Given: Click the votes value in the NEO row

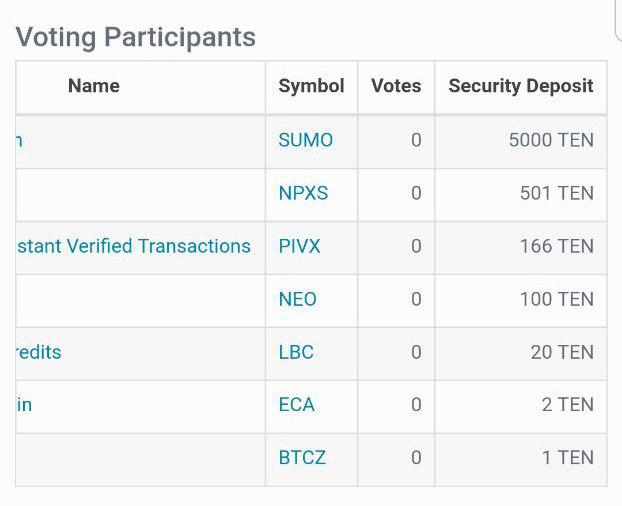Looking at the screenshot, I should [x=416, y=299].
